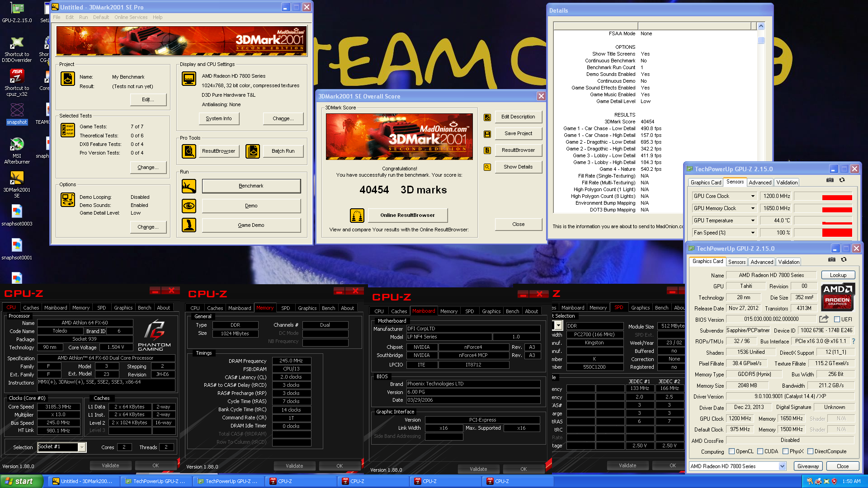868x488 pixels.
Task: Click Validate in the first CPU-Z window
Action: coord(110,465)
